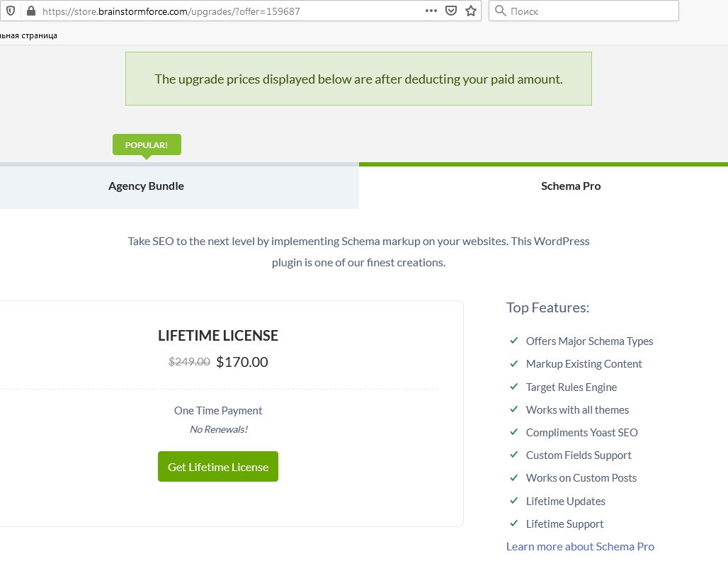Switch to the Agency Bundle tab

[146, 186]
